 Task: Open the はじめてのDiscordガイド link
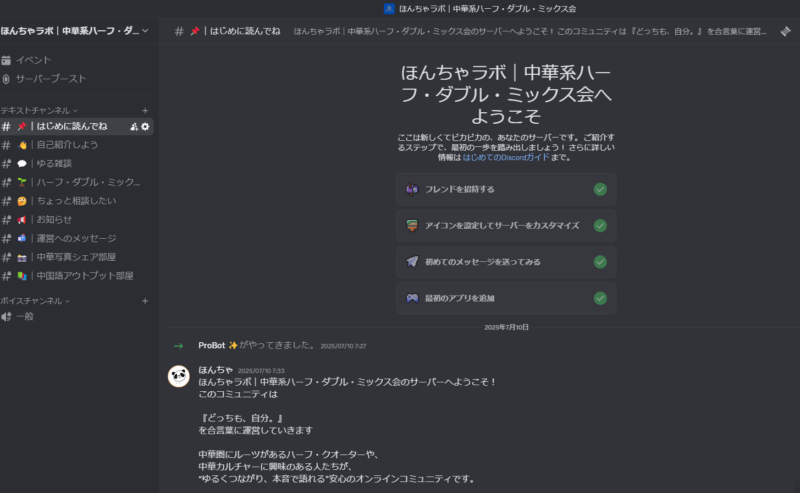point(506,157)
